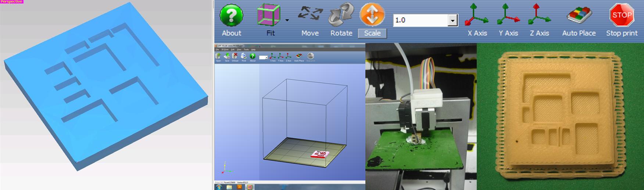644x190 pixels.
Task: Click Open icon in small UP! toolbar
Action: [218, 56]
